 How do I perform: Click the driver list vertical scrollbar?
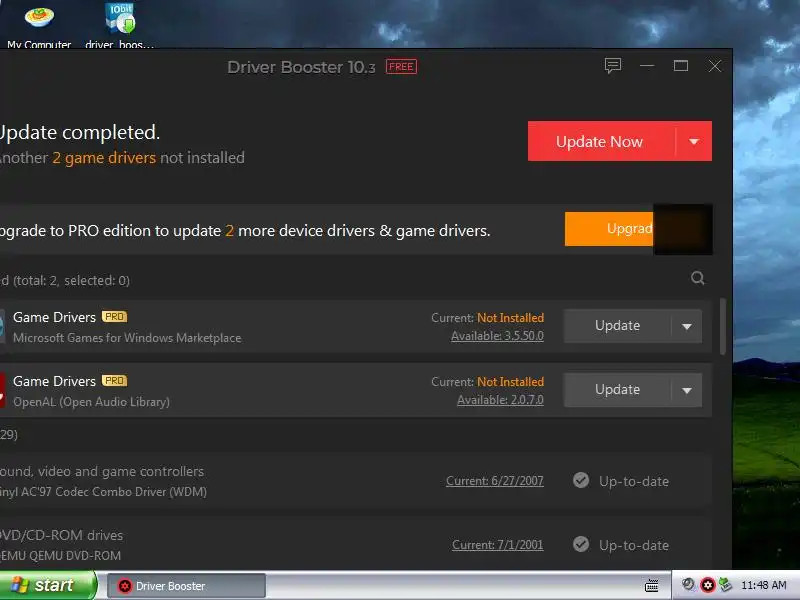click(x=722, y=327)
